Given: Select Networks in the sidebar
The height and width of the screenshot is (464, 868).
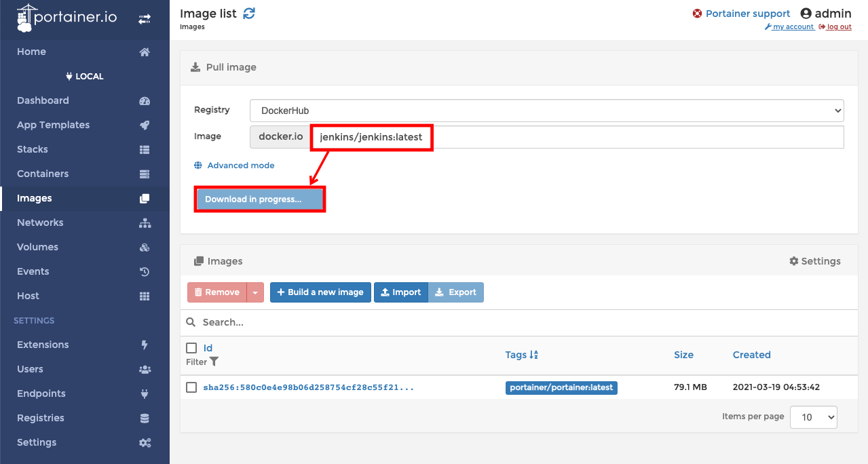Looking at the screenshot, I should 40,223.
